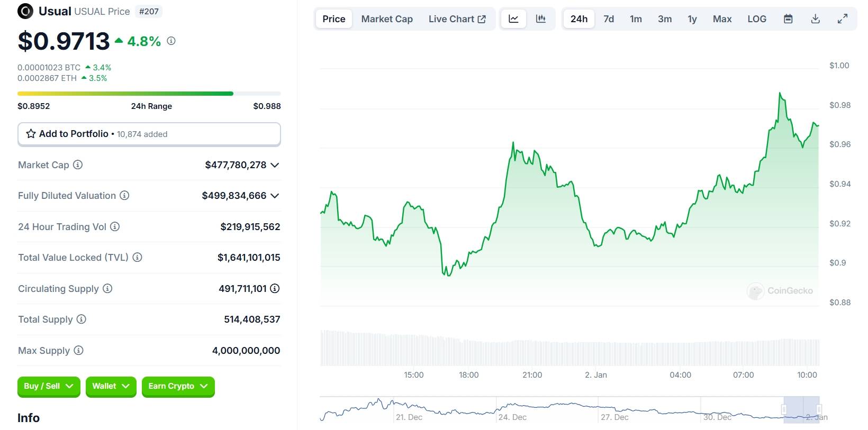Click the $499,834,666 valuation value

coord(234,196)
